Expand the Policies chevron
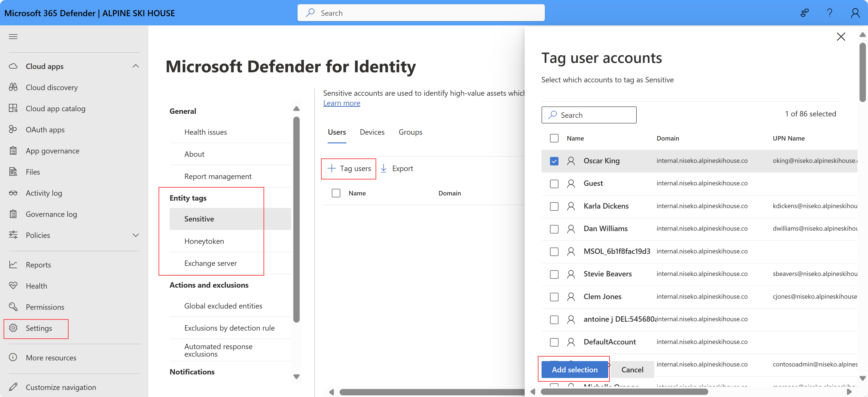The width and height of the screenshot is (868, 397). pyautogui.click(x=136, y=235)
